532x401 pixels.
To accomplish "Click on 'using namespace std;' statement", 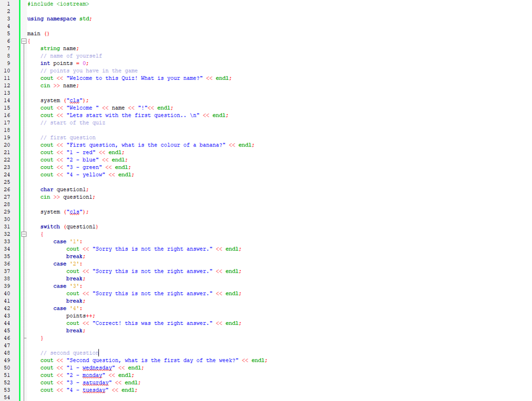I will tap(60, 19).
